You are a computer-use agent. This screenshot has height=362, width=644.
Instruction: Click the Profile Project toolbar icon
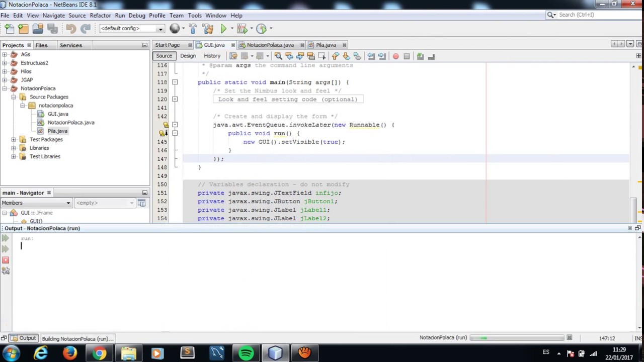[x=261, y=29]
